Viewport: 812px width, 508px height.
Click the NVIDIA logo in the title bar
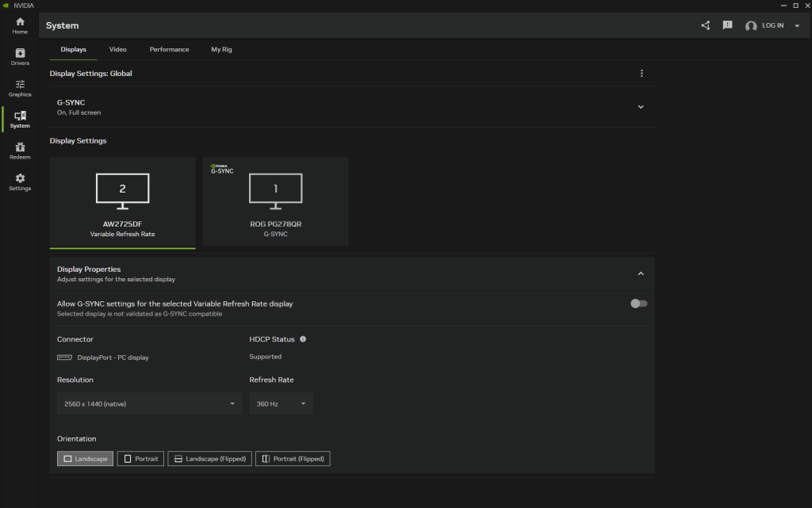coord(8,5)
